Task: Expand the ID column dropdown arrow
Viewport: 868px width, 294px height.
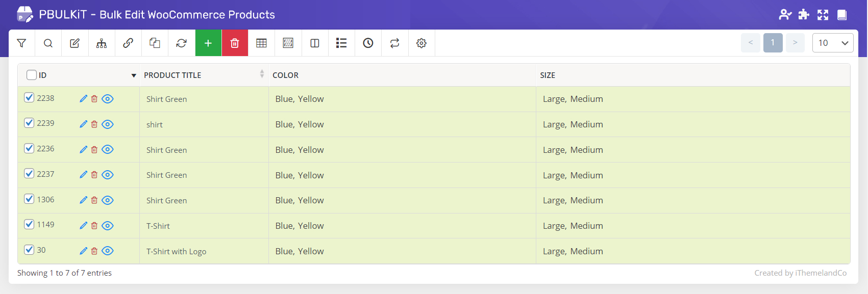Action: pyautogui.click(x=134, y=75)
